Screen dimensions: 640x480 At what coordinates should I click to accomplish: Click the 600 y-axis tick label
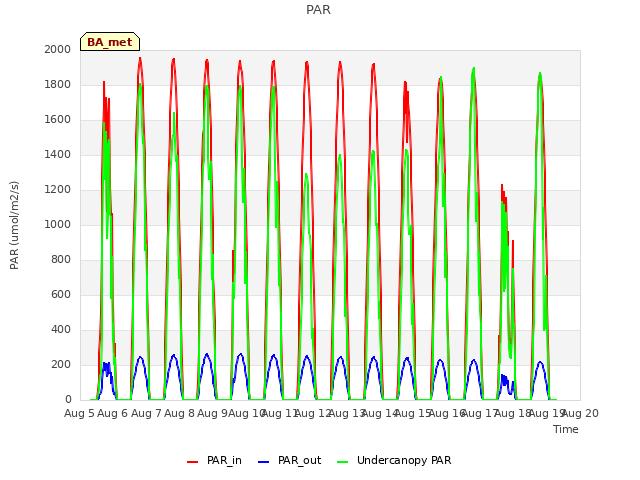pyautogui.click(x=61, y=294)
